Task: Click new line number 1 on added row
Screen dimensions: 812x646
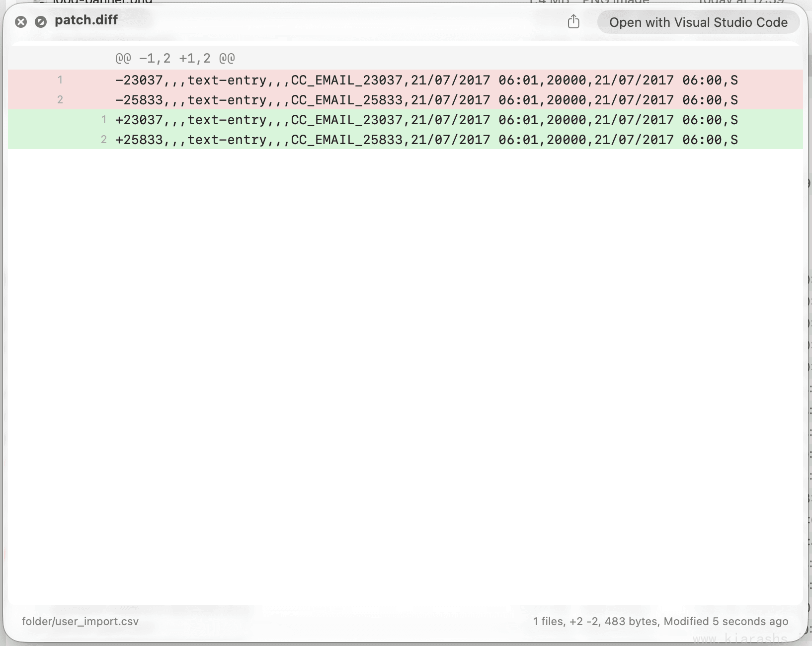Action: point(104,119)
